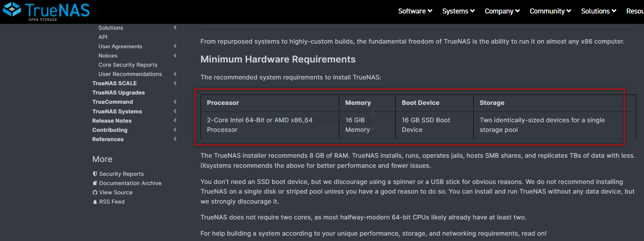Expand User Agreements chevron in sidebar
This screenshot has width=644, height=241.
(x=175, y=46)
